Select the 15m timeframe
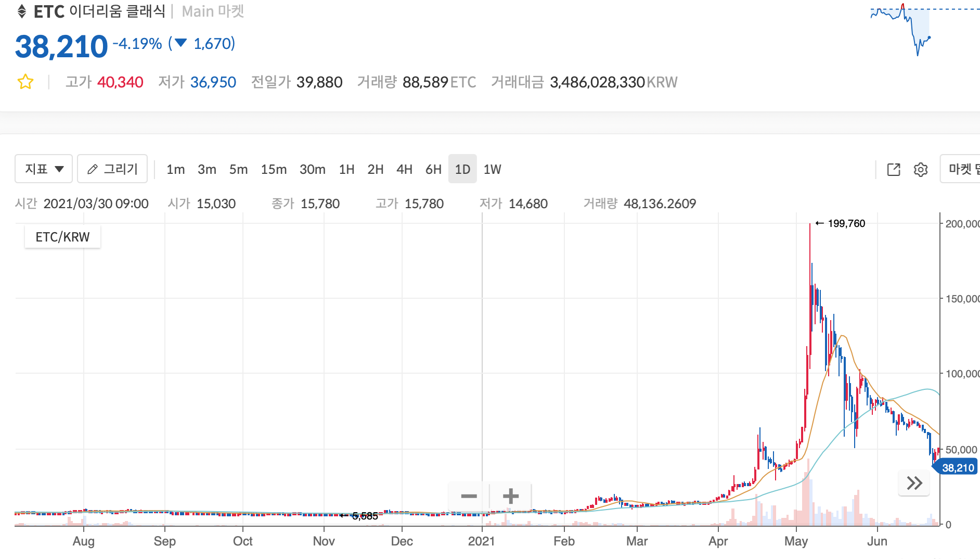This screenshot has height=559, width=980. (274, 170)
